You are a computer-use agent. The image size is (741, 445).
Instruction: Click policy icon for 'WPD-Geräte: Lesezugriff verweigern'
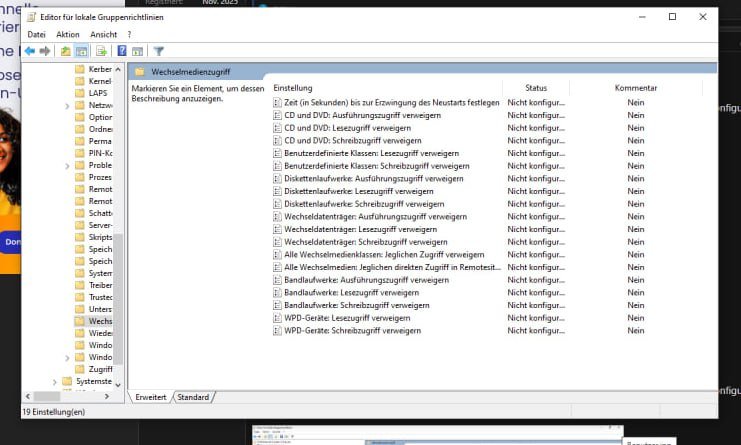277,318
